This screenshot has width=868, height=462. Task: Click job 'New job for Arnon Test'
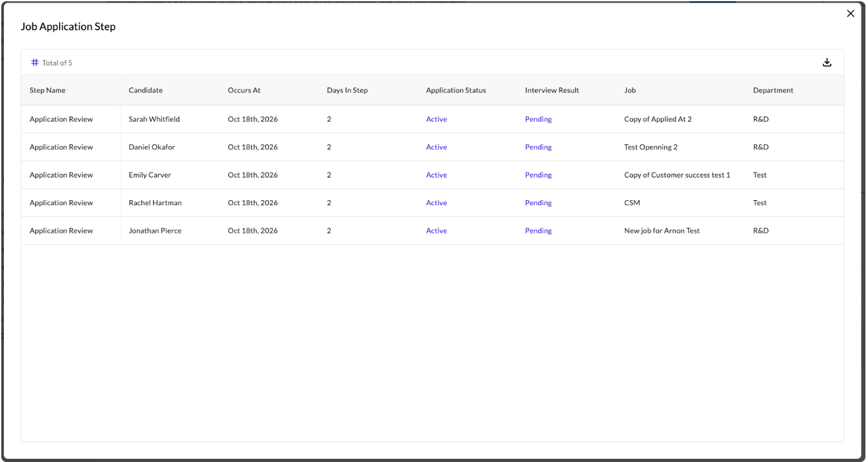tap(662, 230)
